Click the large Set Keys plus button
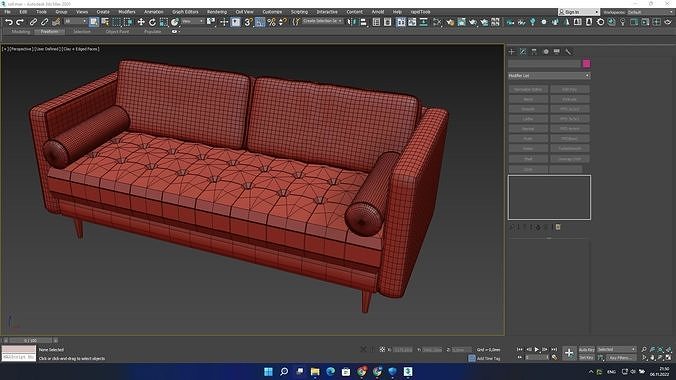This screenshot has width=676, height=380. click(x=569, y=353)
